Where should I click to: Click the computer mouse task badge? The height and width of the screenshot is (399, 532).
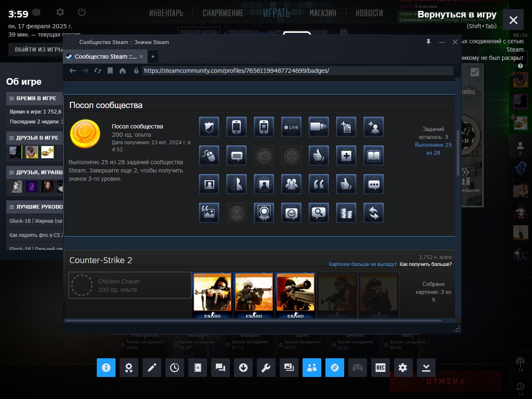[209, 156]
